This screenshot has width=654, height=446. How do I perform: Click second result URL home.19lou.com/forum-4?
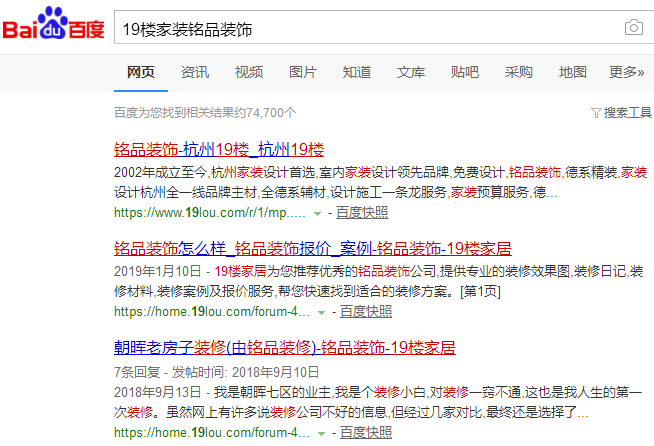[212, 312]
